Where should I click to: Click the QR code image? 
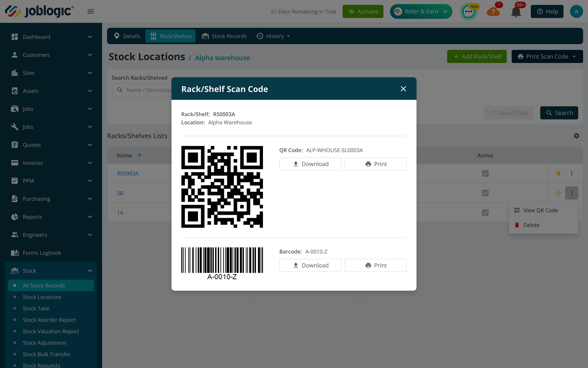coord(222,187)
